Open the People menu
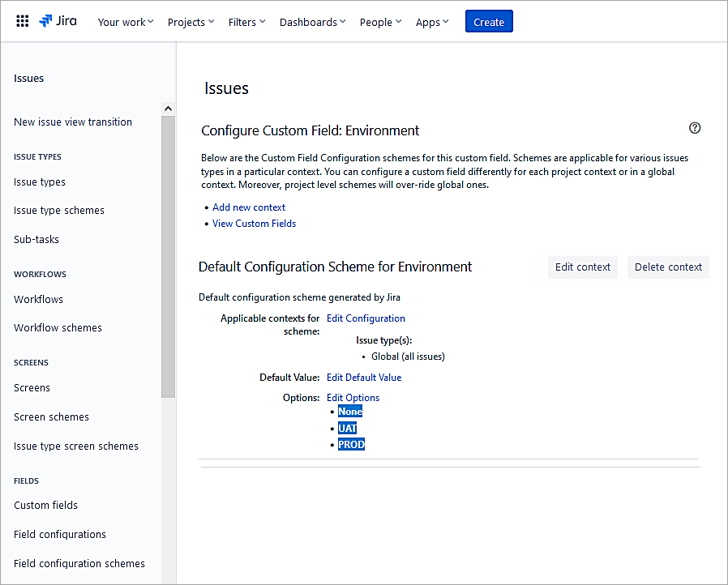This screenshot has height=585, width=728. 380,22
